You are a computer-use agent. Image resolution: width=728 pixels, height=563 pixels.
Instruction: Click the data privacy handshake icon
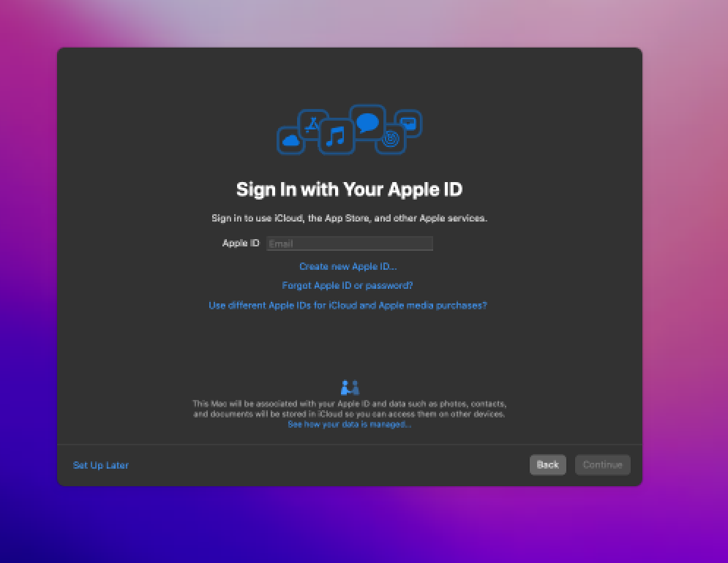click(350, 388)
